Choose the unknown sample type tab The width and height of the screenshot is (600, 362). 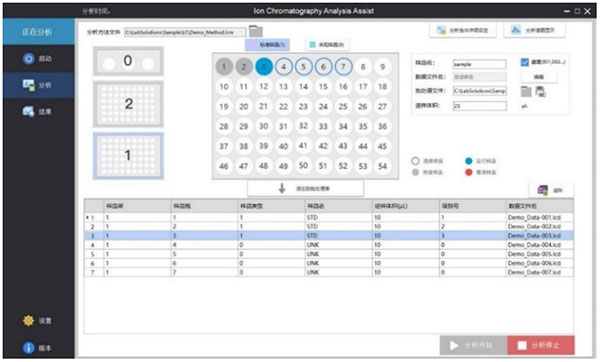point(327,45)
